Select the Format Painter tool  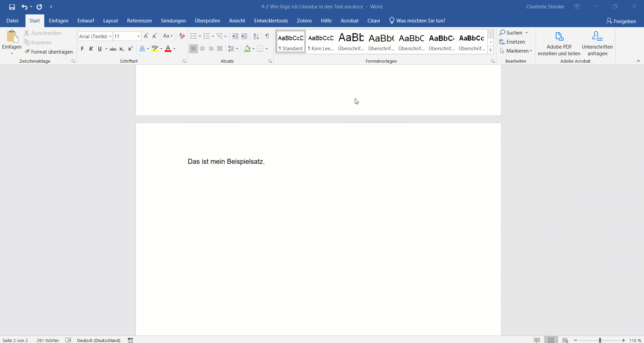point(49,52)
